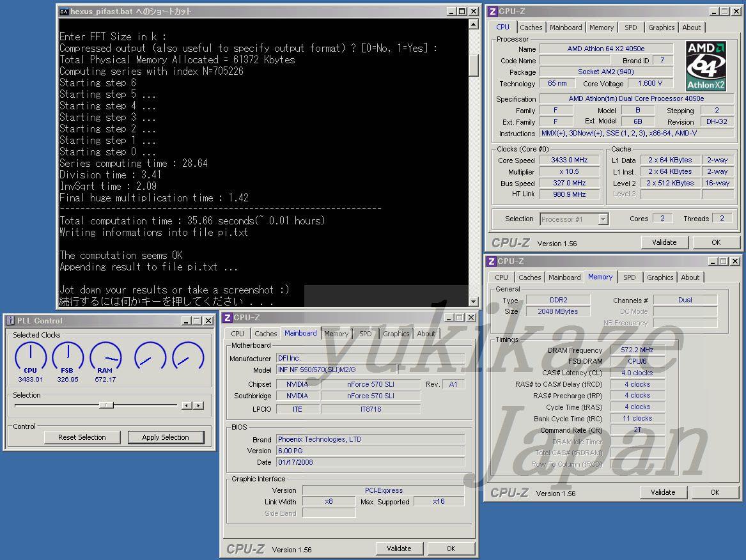Click the Graphic Interface Version 'PCI-Express'

click(384, 490)
